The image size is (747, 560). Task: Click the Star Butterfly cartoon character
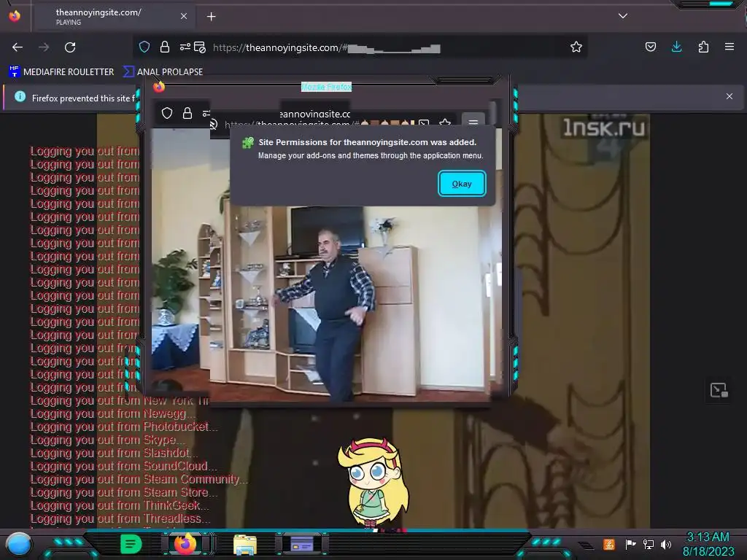tap(373, 483)
